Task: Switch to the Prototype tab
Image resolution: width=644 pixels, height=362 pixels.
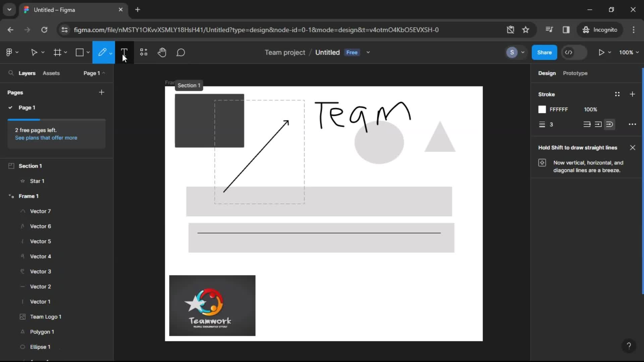Action: click(575, 73)
